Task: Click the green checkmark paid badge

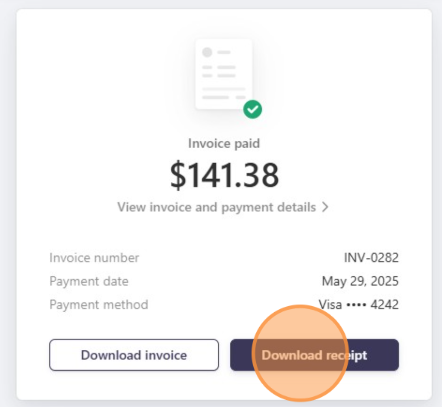Action: click(252, 109)
